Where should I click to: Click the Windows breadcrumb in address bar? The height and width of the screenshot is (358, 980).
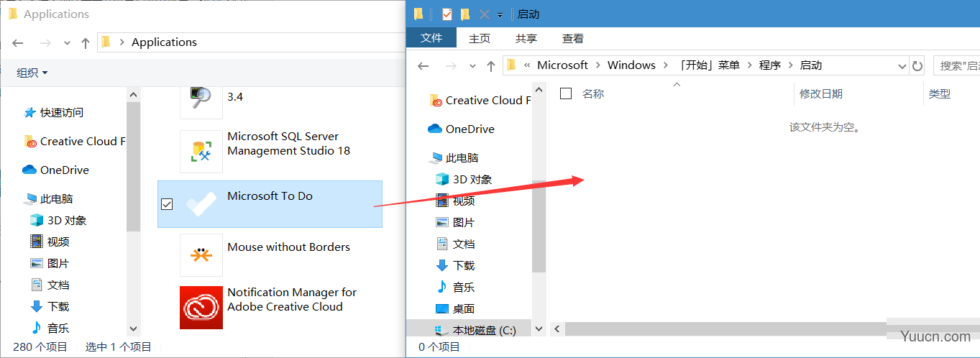pos(631,65)
